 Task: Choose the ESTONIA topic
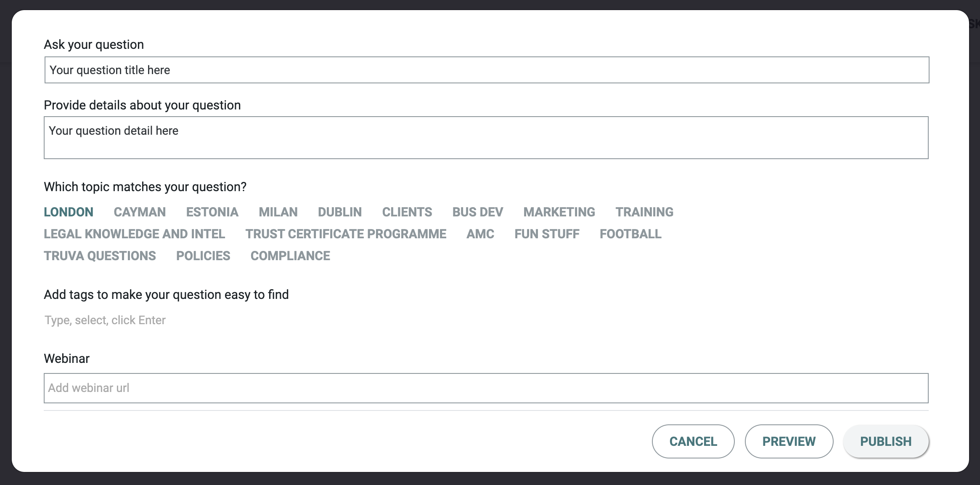pos(212,212)
